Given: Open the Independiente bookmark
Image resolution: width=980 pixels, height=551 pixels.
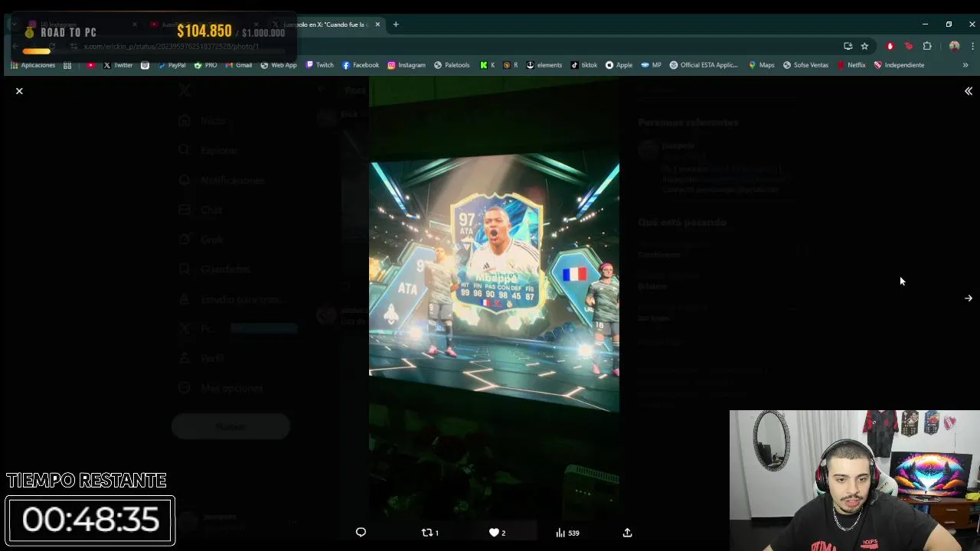Looking at the screenshot, I should (x=899, y=65).
